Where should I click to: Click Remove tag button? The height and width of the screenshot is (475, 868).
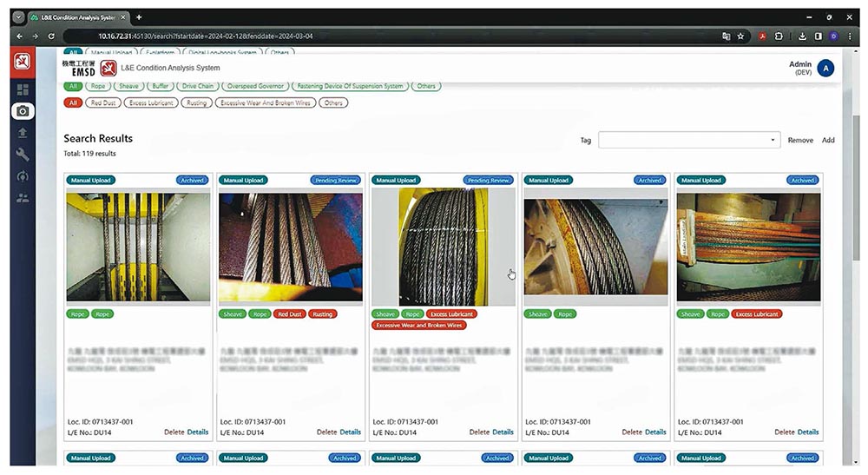[800, 140]
